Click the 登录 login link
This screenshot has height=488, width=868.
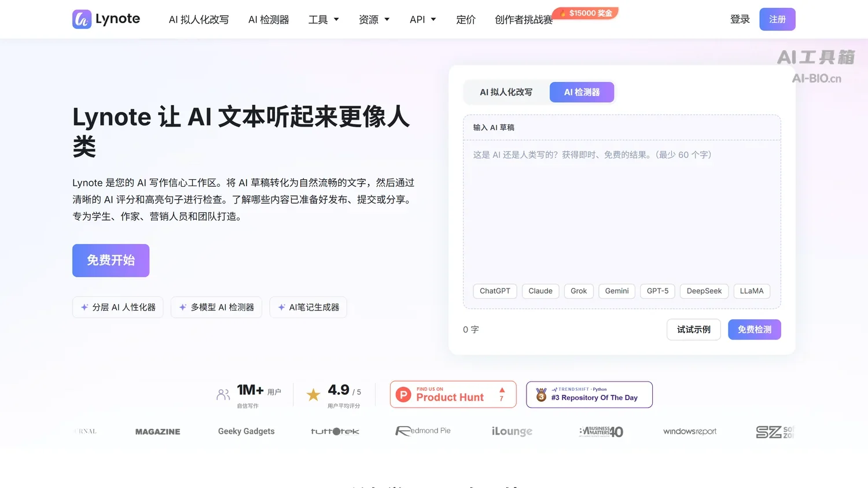click(740, 19)
